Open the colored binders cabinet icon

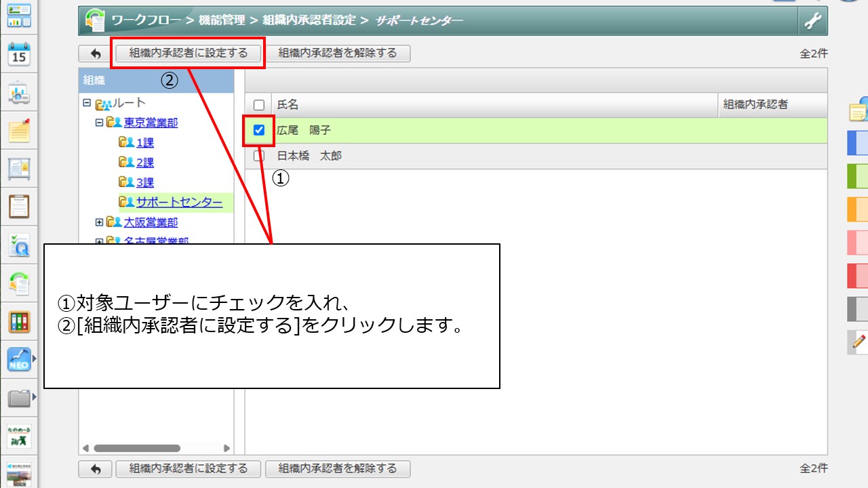pyautogui.click(x=19, y=322)
